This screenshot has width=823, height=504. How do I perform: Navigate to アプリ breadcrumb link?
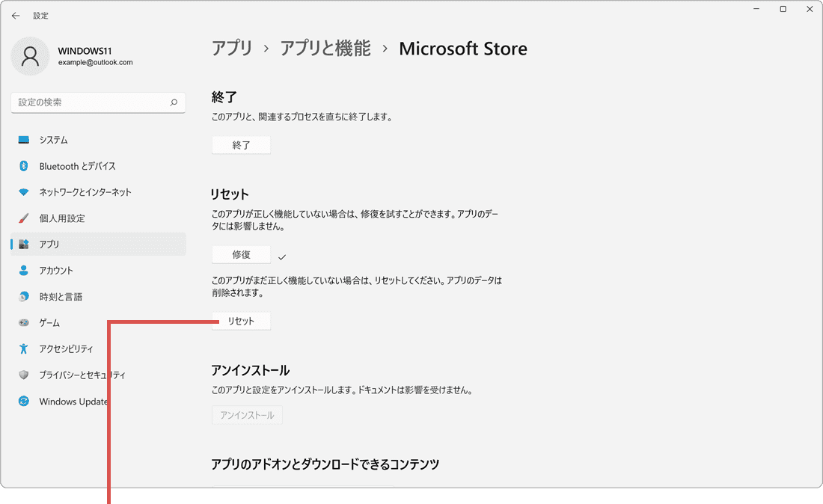(x=232, y=49)
